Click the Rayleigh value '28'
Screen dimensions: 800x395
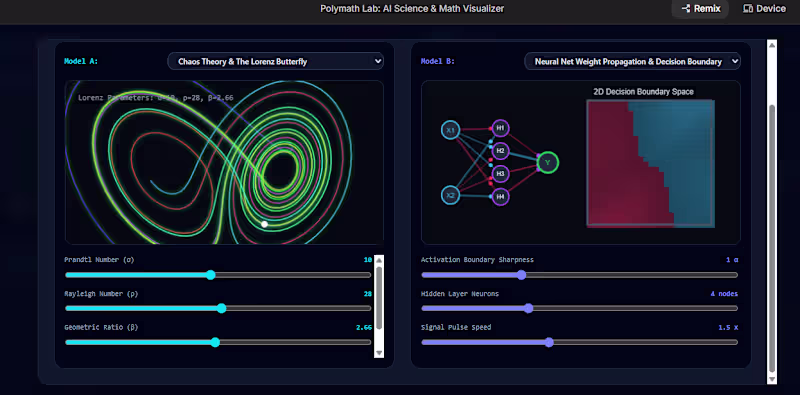tap(368, 294)
